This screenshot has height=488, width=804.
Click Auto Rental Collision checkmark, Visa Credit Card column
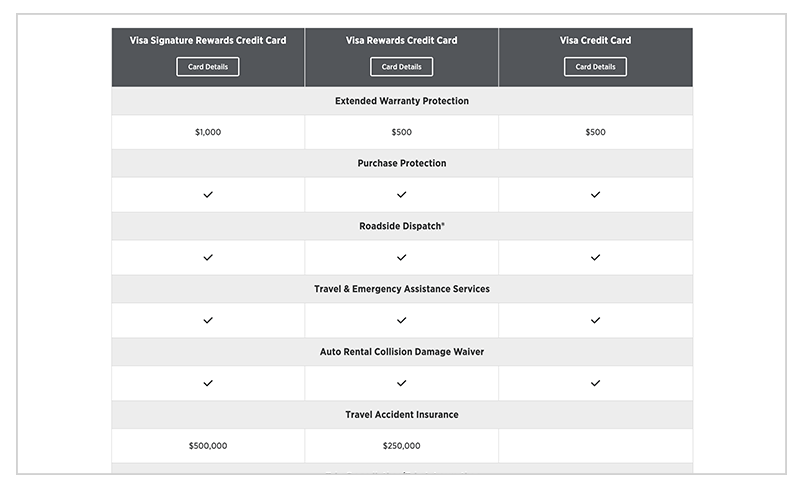click(595, 383)
